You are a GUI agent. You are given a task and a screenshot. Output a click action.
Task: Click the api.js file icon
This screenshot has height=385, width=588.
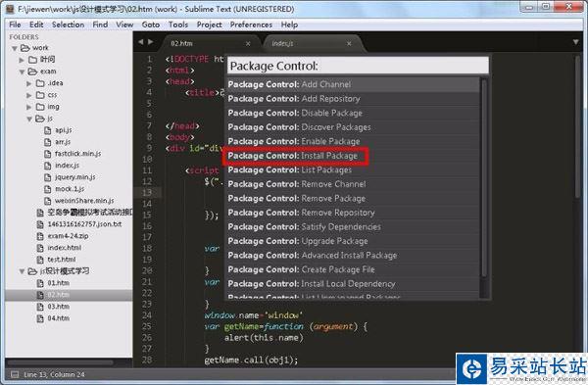(48, 130)
